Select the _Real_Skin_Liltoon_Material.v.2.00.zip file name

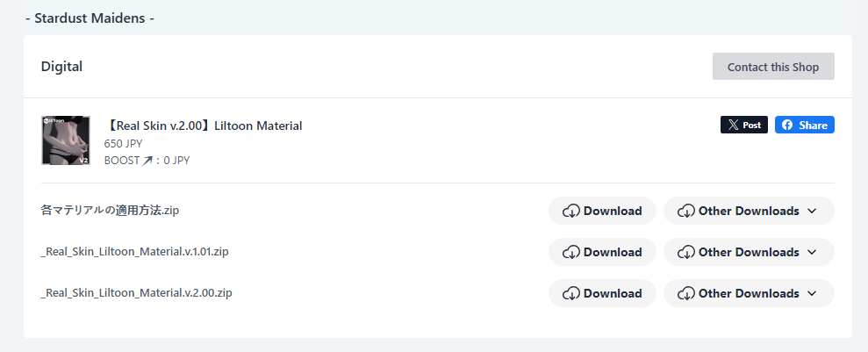(137, 293)
